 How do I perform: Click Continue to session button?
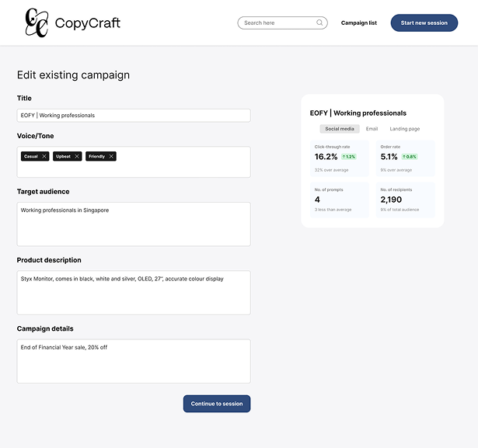tap(217, 404)
